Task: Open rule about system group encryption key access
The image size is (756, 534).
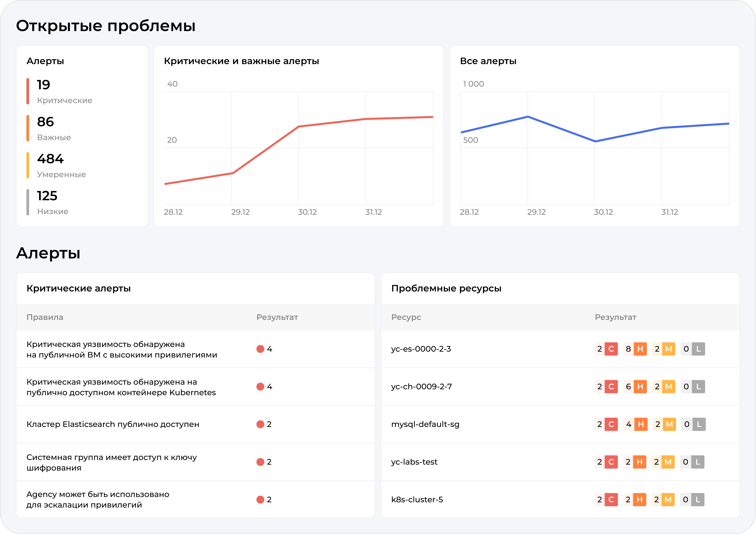Action: point(112,462)
